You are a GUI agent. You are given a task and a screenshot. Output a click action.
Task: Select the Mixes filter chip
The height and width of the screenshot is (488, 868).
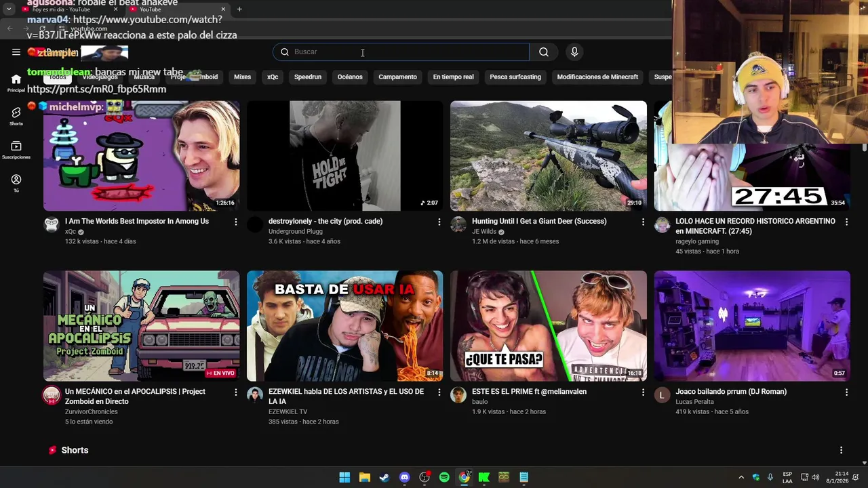point(242,77)
